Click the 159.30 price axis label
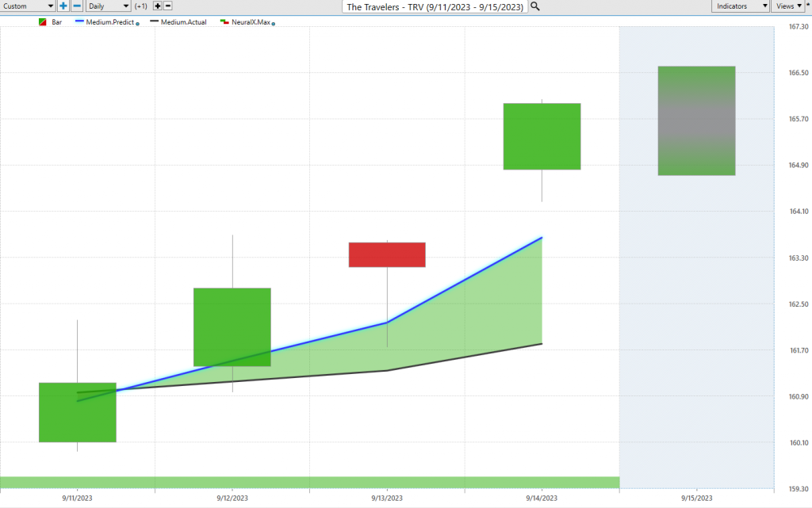The image size is (812, 508). [798, 488]
